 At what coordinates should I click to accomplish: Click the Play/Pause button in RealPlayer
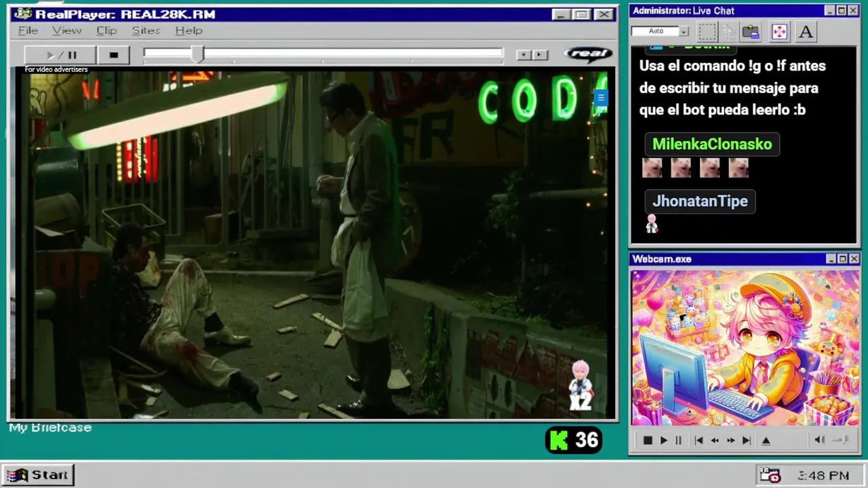tap(60, 55)
